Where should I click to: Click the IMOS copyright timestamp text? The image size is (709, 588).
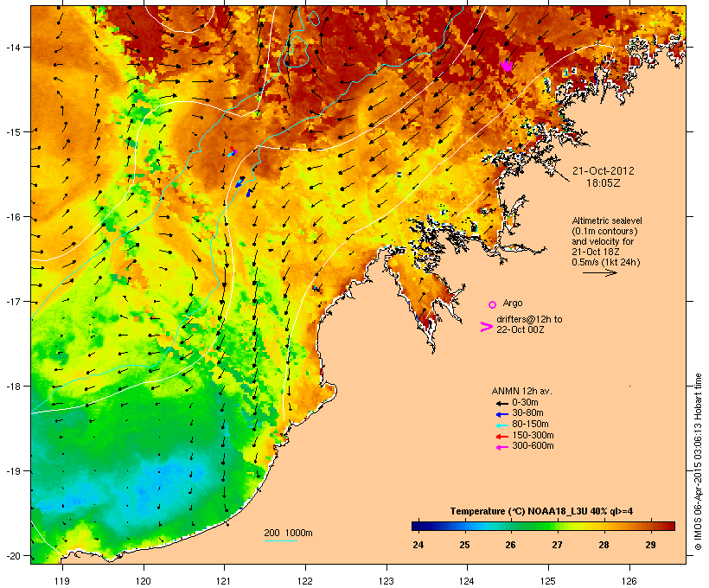pos(698,463)
